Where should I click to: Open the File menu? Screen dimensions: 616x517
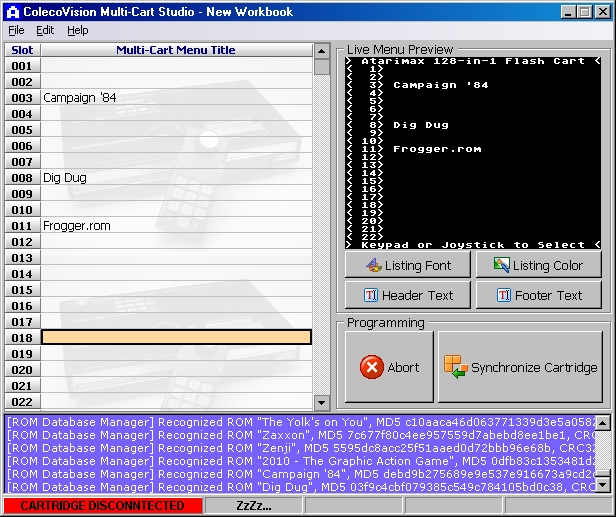[16, 30]
